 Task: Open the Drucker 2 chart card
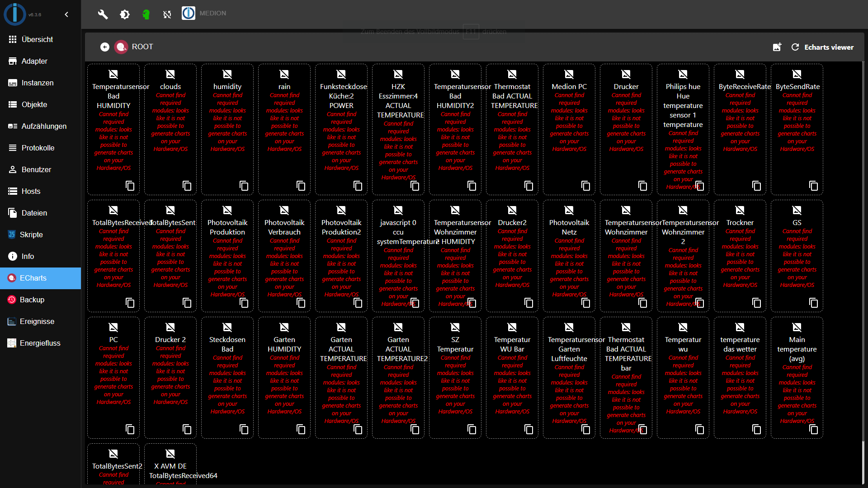click(x=170, y=378)
